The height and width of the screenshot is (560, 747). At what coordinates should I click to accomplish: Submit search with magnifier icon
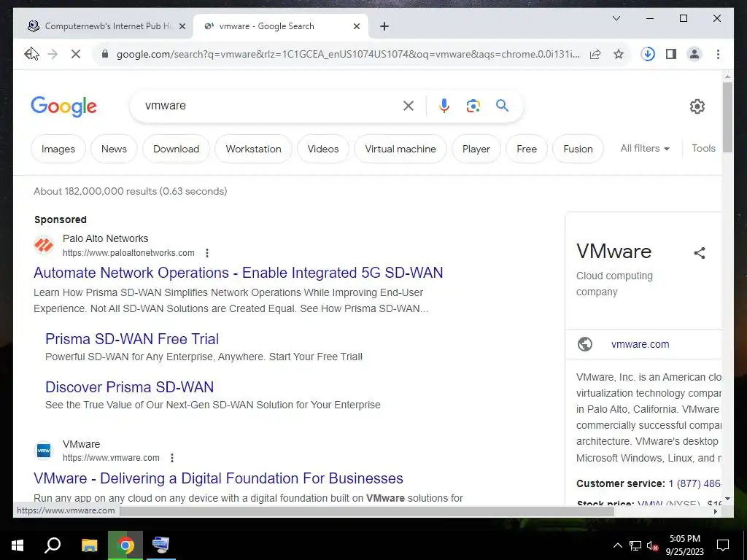coord(502,105)
